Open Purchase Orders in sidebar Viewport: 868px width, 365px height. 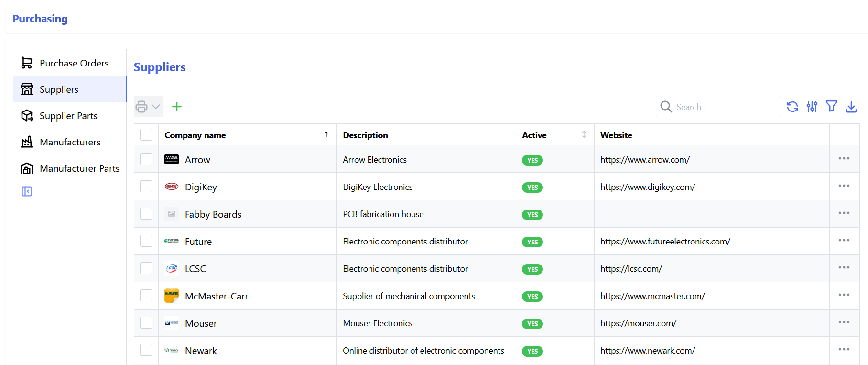point(74,63)
